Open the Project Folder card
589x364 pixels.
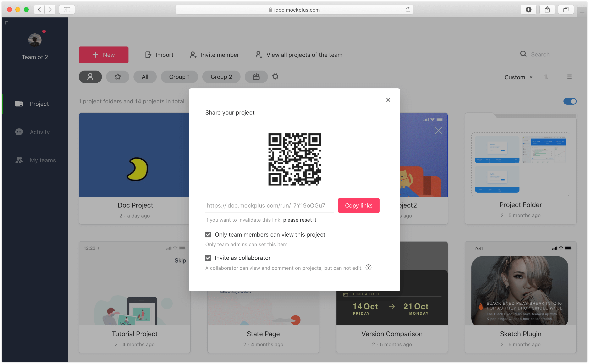pos(520,169)
